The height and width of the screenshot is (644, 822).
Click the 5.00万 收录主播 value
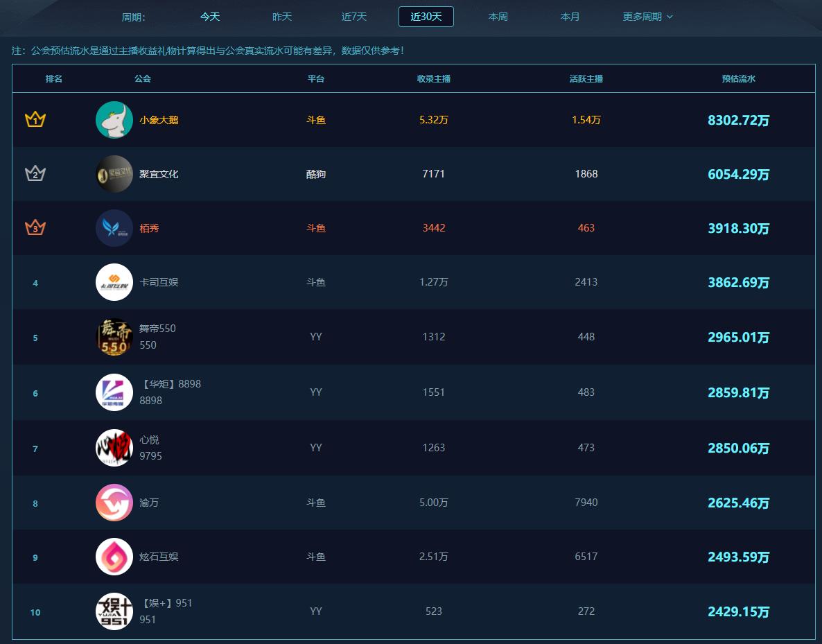click(434, 503)
